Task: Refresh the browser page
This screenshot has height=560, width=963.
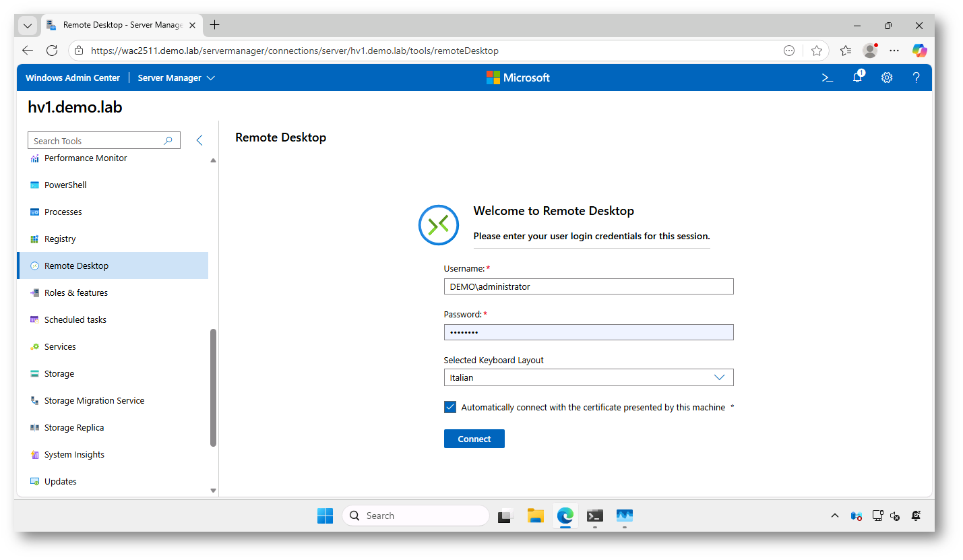Action: [52, 51]
